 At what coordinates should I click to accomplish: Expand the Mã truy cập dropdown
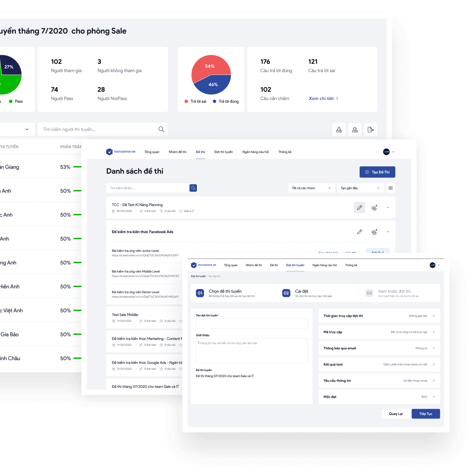(x=435, y=332)
